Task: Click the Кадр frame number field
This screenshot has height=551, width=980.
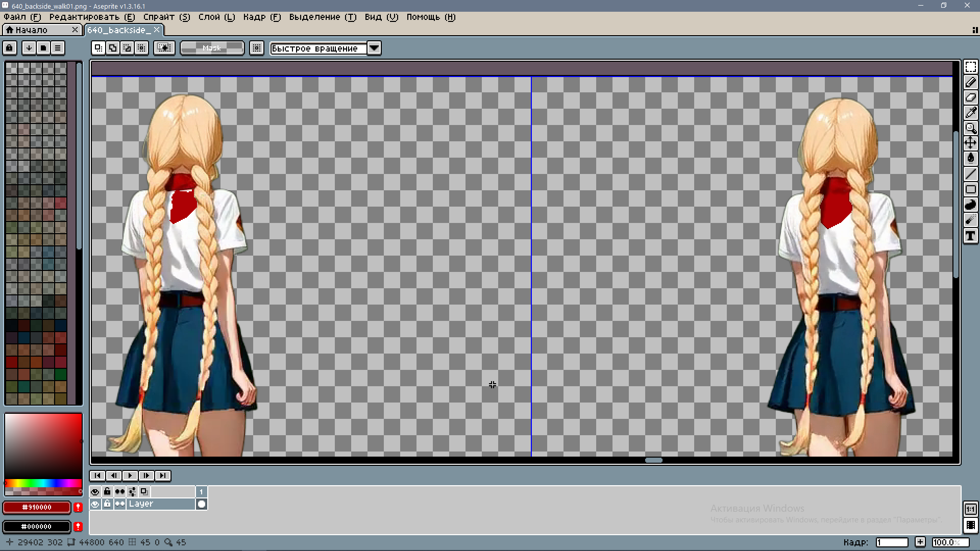Action: coord(891,542)
